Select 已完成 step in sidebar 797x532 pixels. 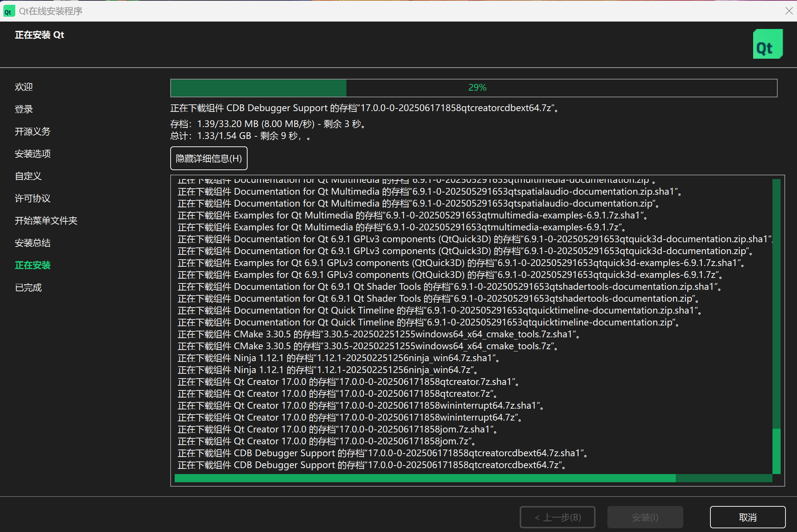pos(28,287)
